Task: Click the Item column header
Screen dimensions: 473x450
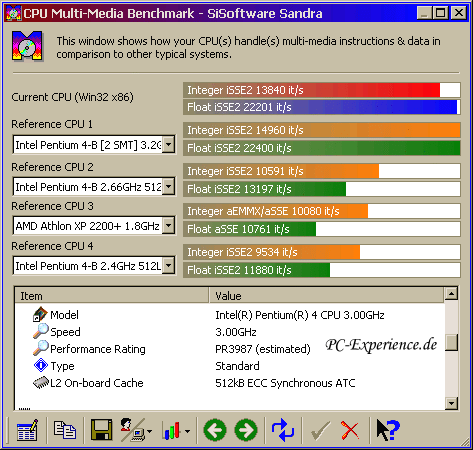Action: (x=112, y=296)
